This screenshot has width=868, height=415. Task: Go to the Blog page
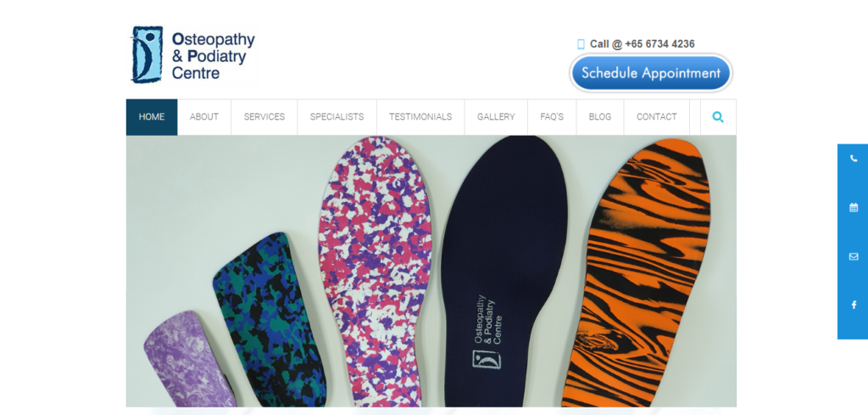(x=600, y=117)
